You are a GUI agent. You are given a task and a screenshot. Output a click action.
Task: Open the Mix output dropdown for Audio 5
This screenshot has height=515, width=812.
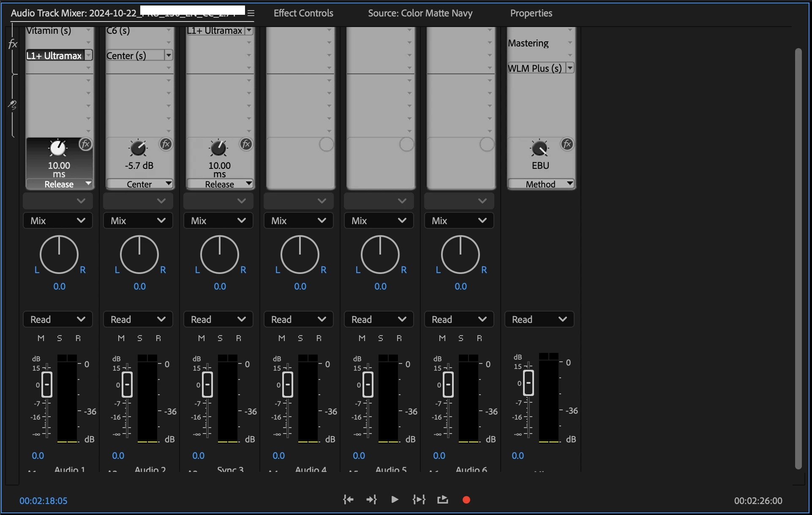click(x=379, y=221)
